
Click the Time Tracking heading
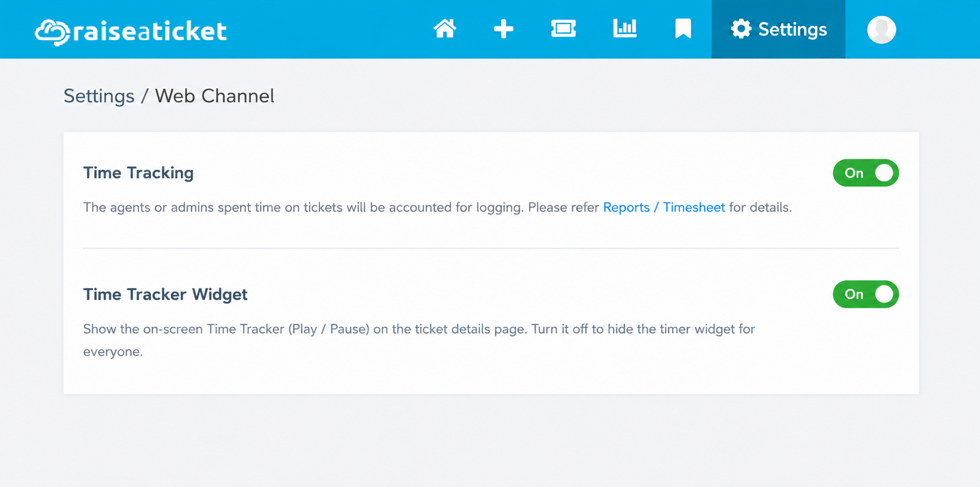[x=138, y=173]
